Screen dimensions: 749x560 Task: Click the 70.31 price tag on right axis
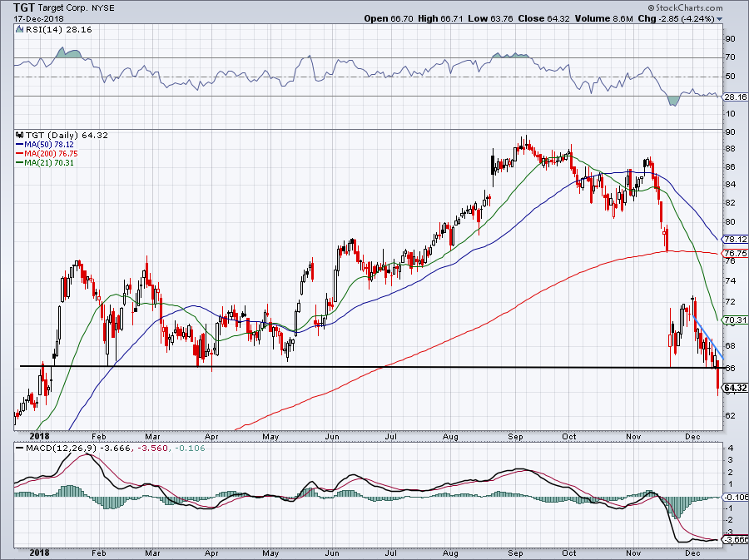click(735, 320)
